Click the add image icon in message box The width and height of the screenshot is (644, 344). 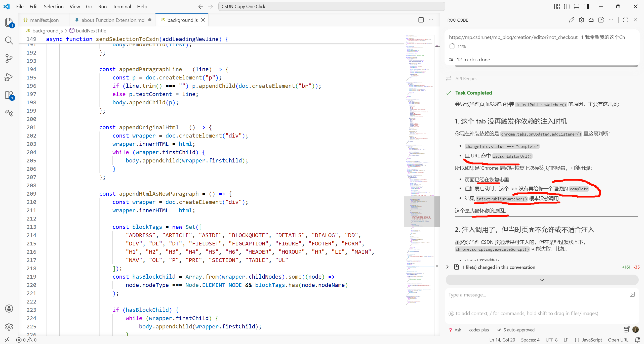[632, 294]
